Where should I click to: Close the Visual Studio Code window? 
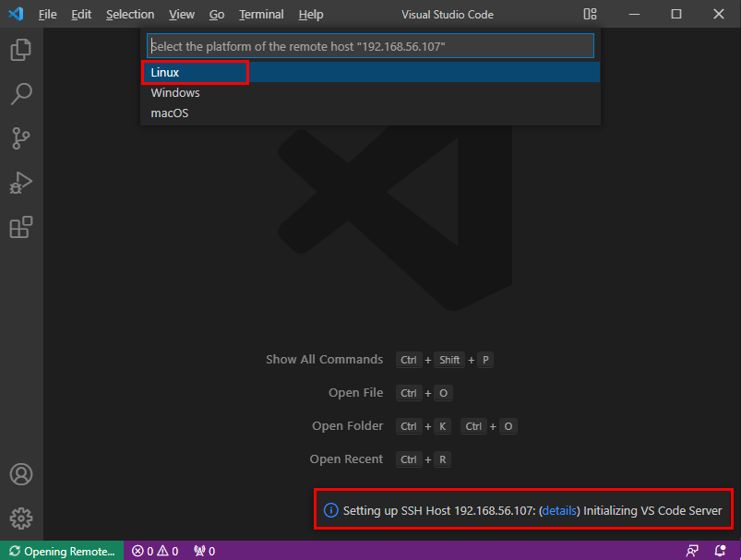click(719, 14)
